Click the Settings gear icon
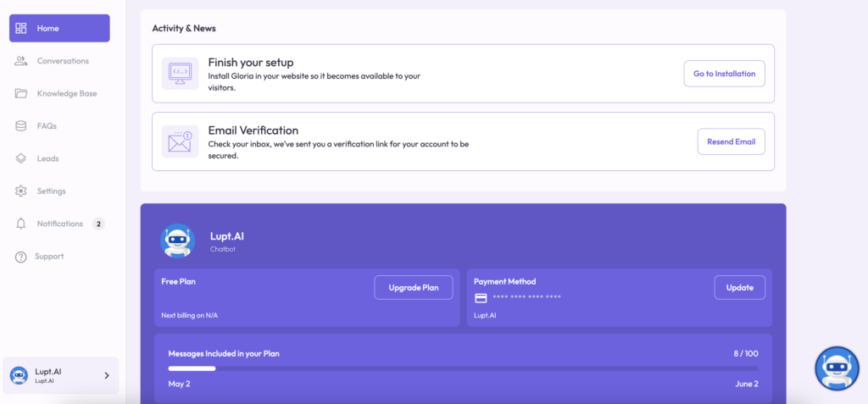 [21, 191]
